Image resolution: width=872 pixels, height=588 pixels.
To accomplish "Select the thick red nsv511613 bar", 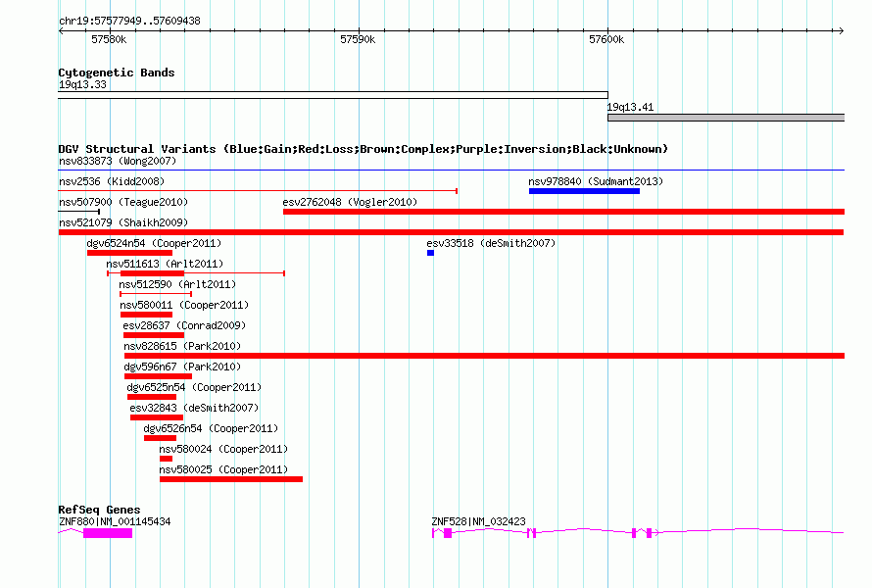I will point(153,273).
